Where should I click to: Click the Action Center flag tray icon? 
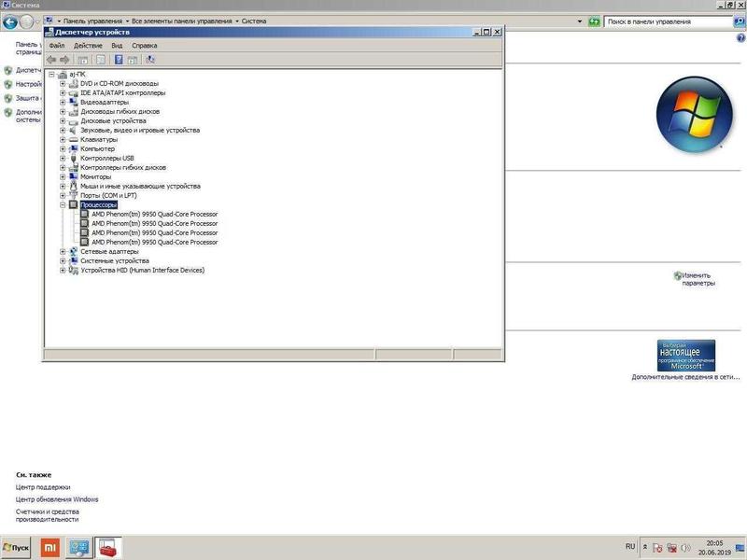[657, 548]
